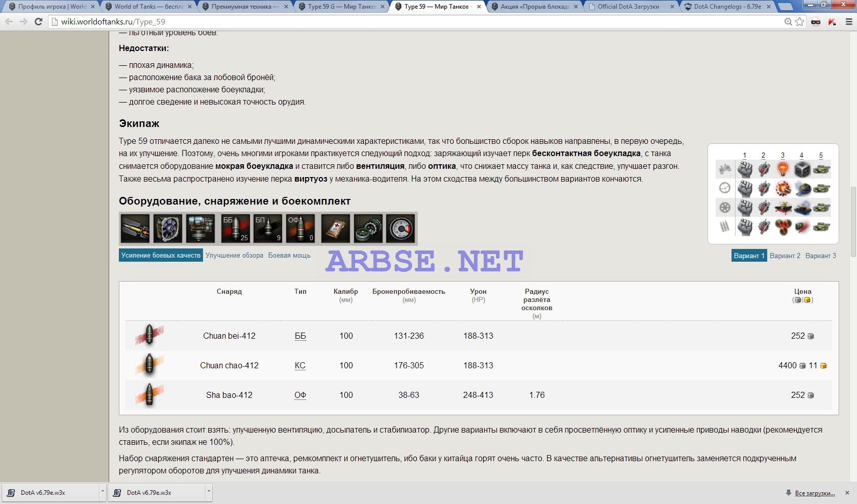Click the Chuan chao-412 shell name
The height and width of the screenshot is (504, 857).
[x=229, y=365]
